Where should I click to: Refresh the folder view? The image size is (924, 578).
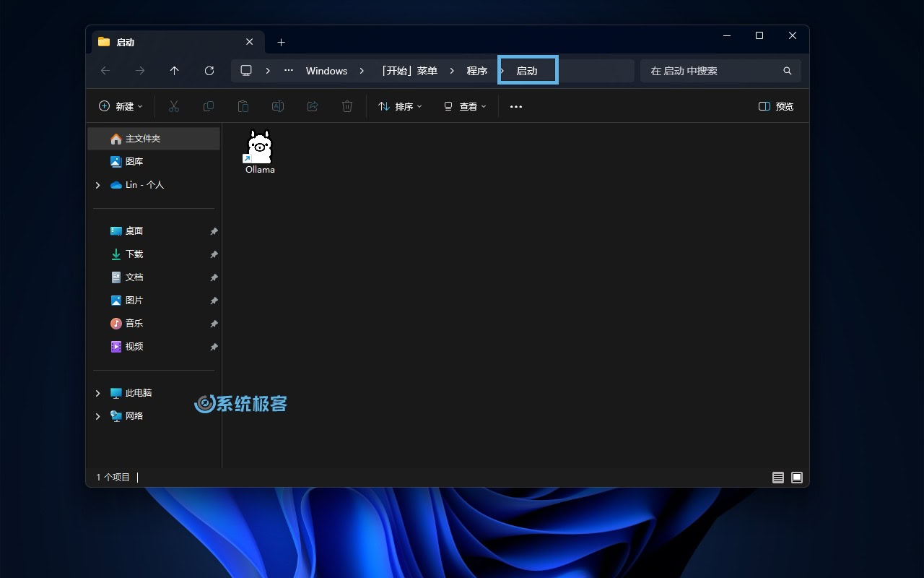click(x=209, y=71)
